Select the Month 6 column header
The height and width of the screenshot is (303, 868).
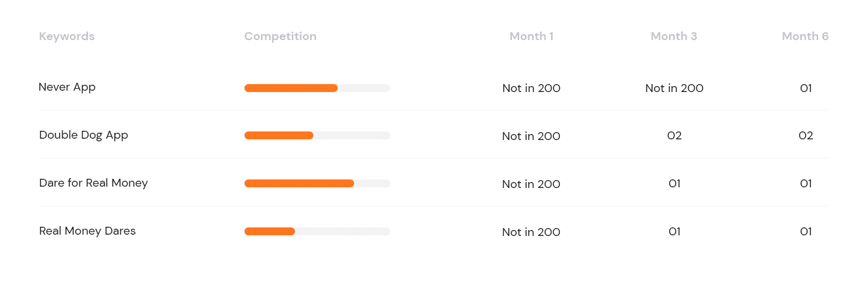[806, 36]
